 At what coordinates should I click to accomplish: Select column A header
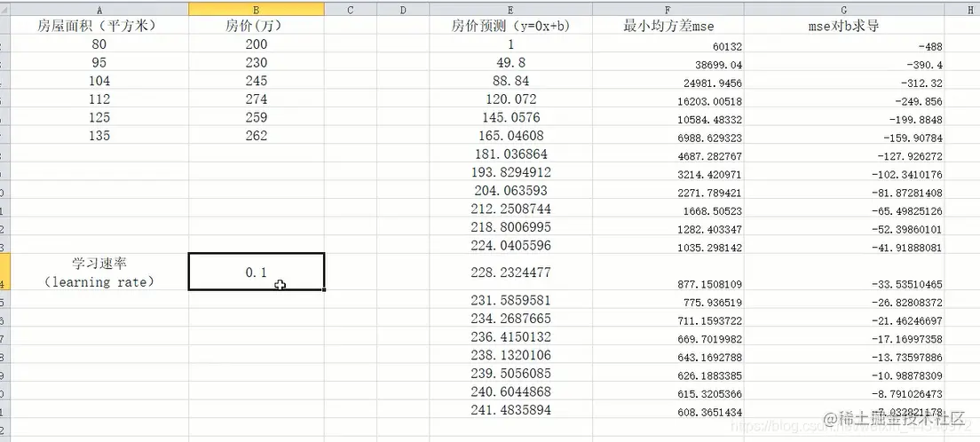99,10
